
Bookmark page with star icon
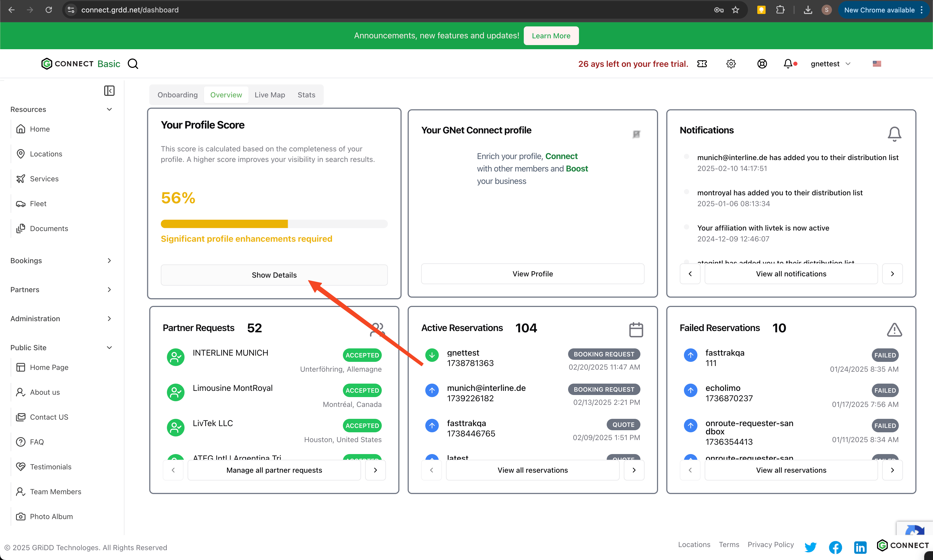point(735,10)
